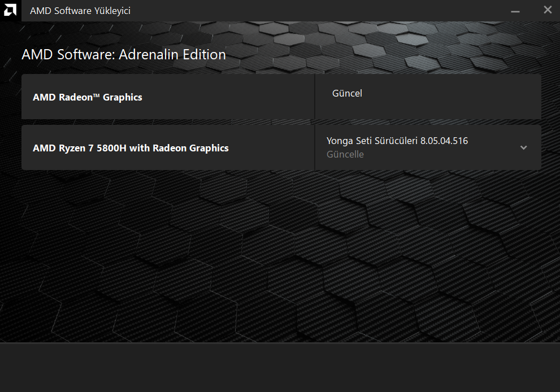Click the 8.05.04.516 version number
560x392 pixels.
pos(444,141)
